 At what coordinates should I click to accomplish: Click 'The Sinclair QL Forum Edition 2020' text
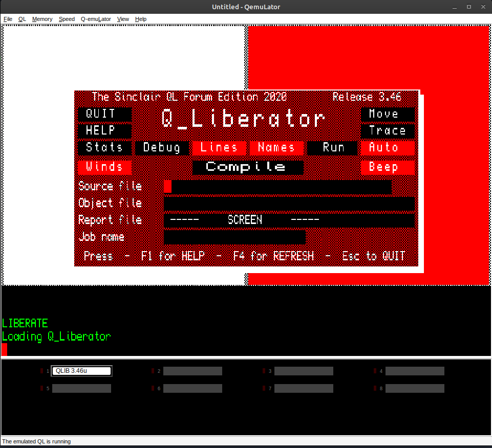point(189,97)
